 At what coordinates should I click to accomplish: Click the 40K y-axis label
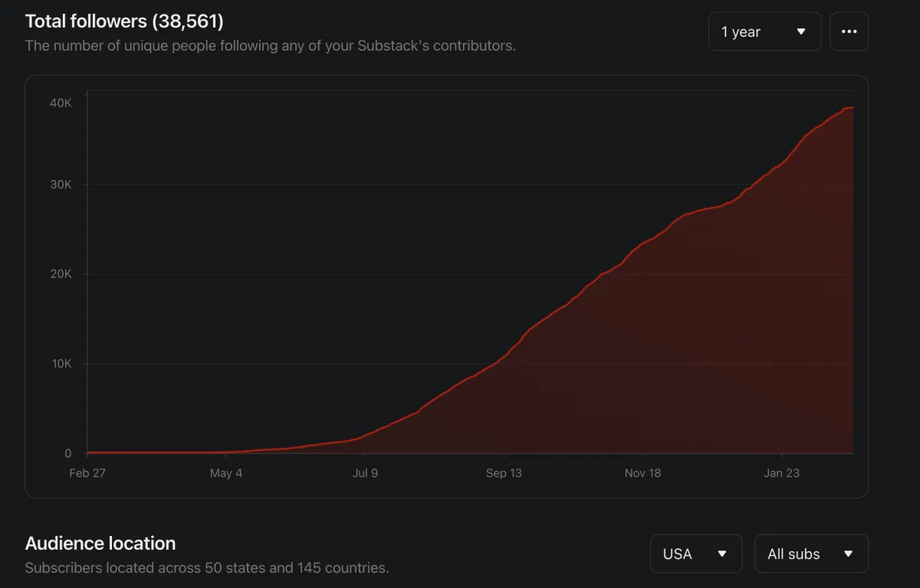pyautogui.click(x=61, y=103)
